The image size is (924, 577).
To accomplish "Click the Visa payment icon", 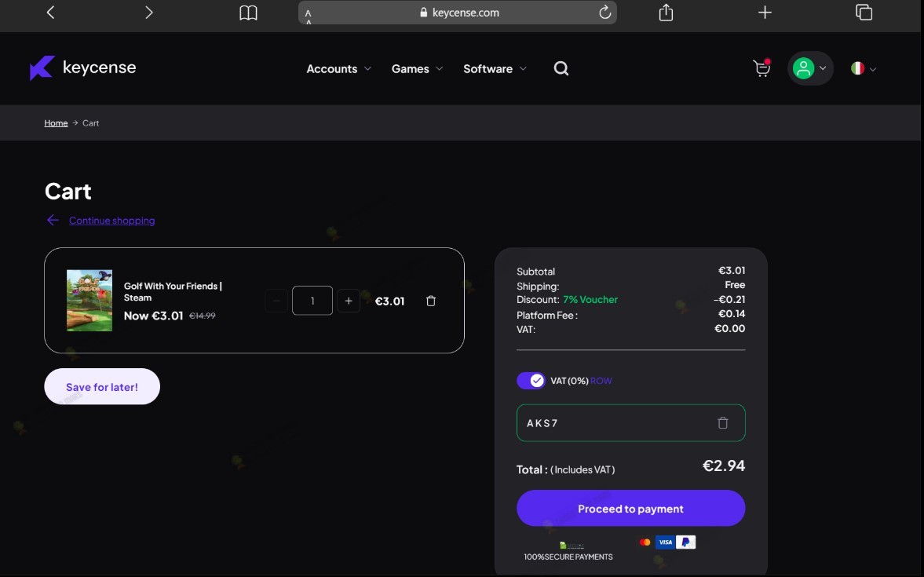I will [665, 542].
